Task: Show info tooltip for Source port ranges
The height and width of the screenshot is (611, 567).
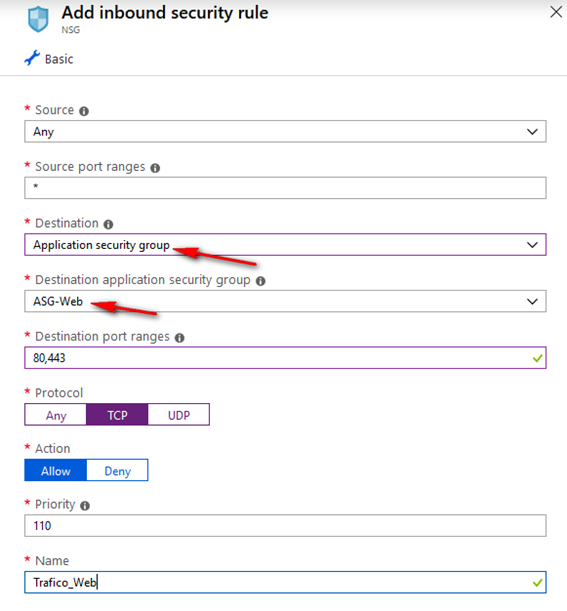Action: click(155, 168)
